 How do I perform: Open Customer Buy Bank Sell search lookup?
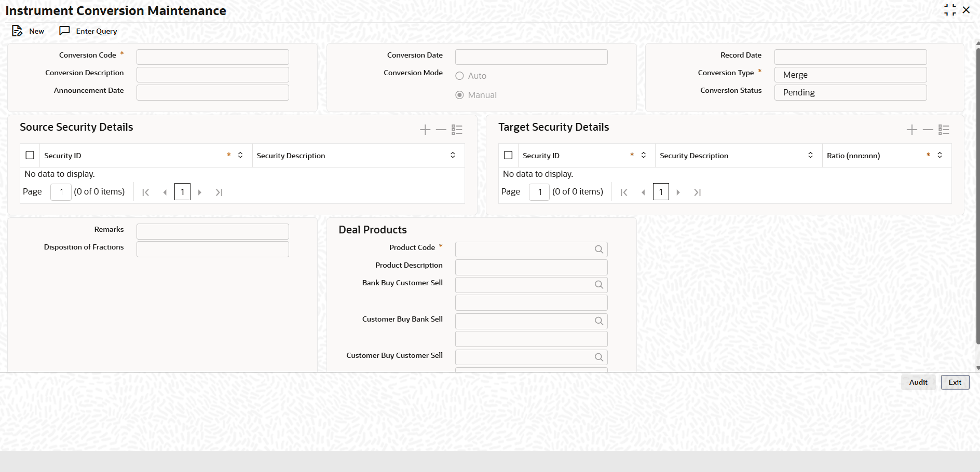(599, 321)
